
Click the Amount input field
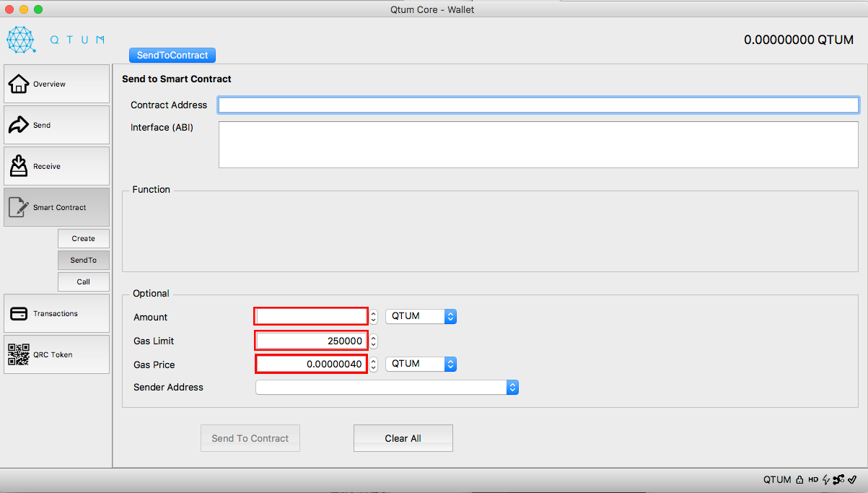[x=312, y=316]
